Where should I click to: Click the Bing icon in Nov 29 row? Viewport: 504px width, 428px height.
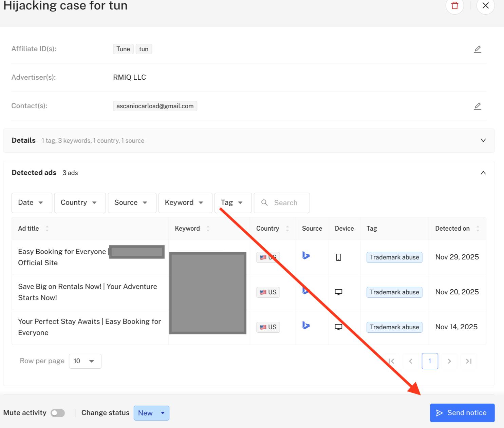click(x=306, y=255)
